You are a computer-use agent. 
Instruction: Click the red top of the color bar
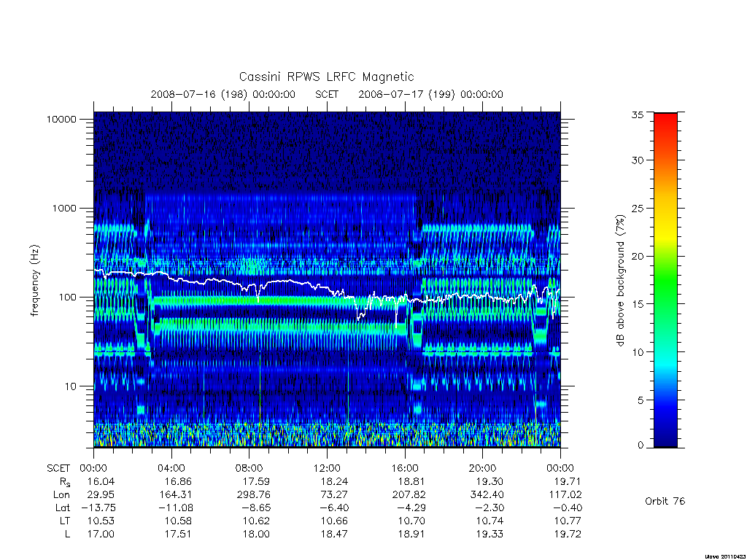665,122
